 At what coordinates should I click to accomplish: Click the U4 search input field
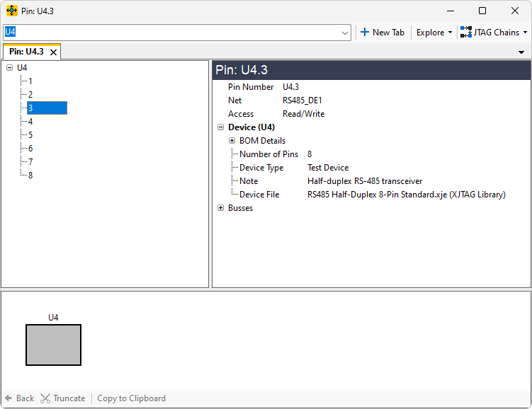[170, 33]
